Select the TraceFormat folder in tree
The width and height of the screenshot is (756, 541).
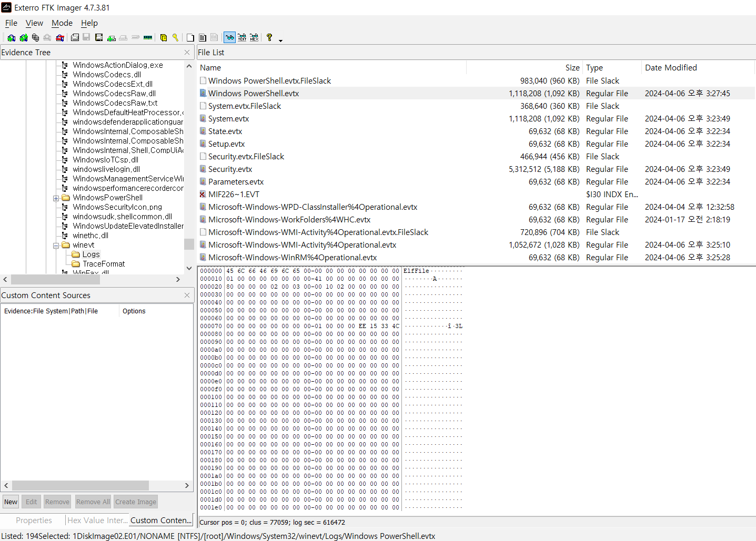pos(104,264)
